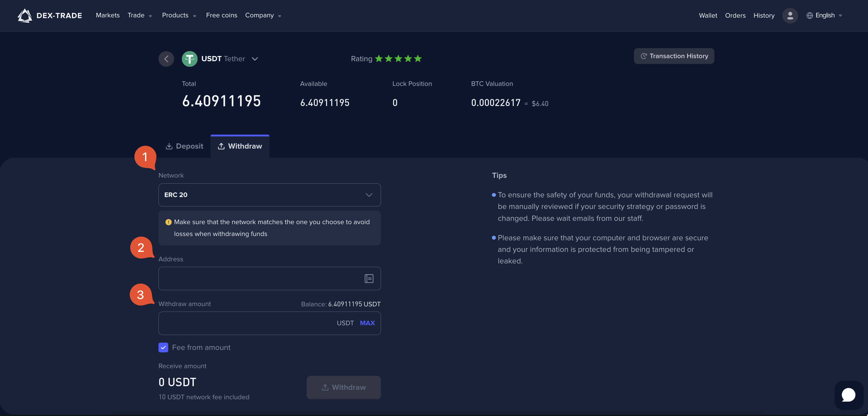
Task: Click the 10 USDT network fee note
Action: coord(204,397)
